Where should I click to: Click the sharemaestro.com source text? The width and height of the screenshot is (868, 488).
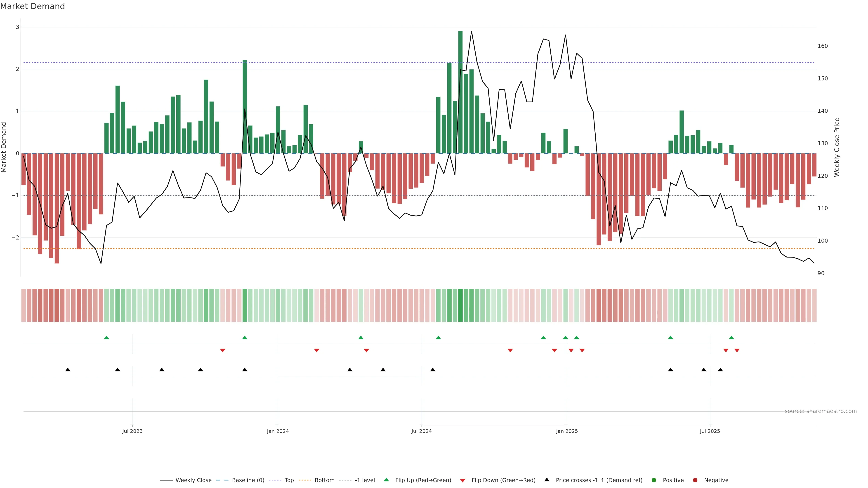tap(821, 411)
